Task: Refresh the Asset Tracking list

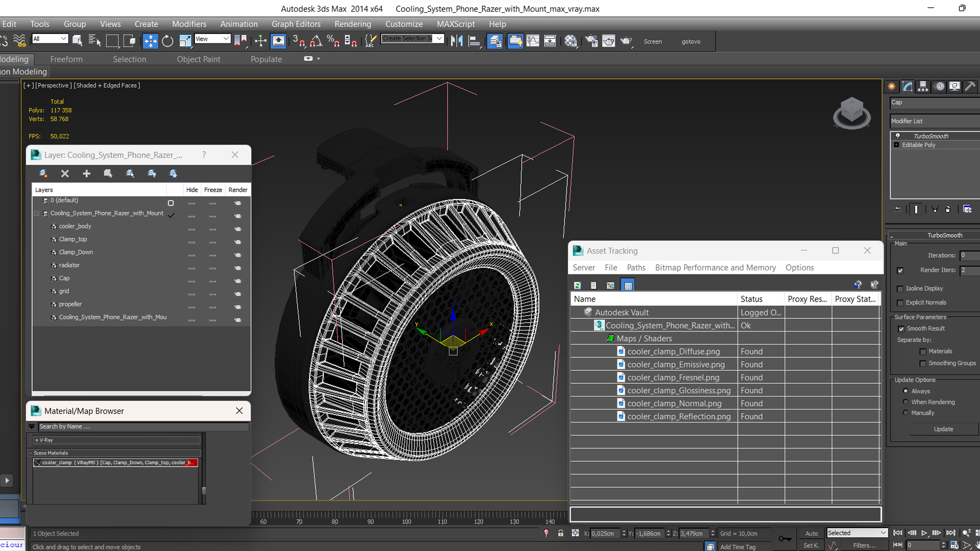Action: [577, 285]
